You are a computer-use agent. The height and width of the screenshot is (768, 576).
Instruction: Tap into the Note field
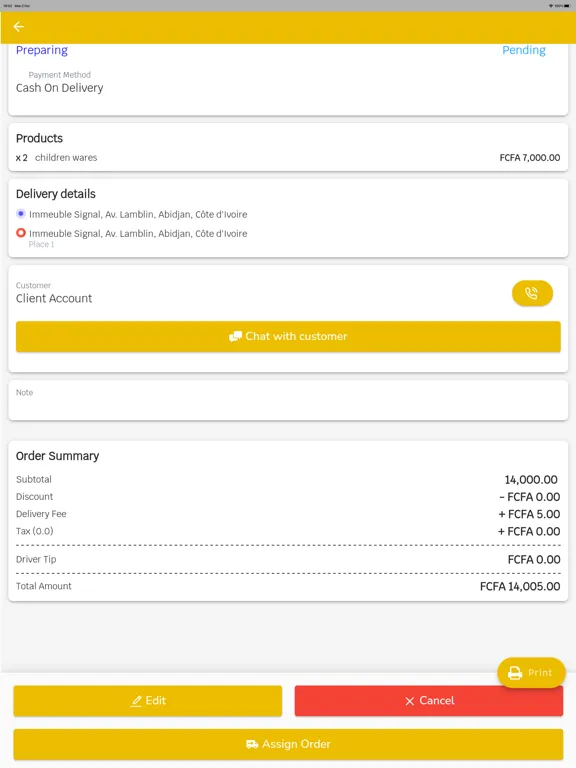tap(288, 400)
